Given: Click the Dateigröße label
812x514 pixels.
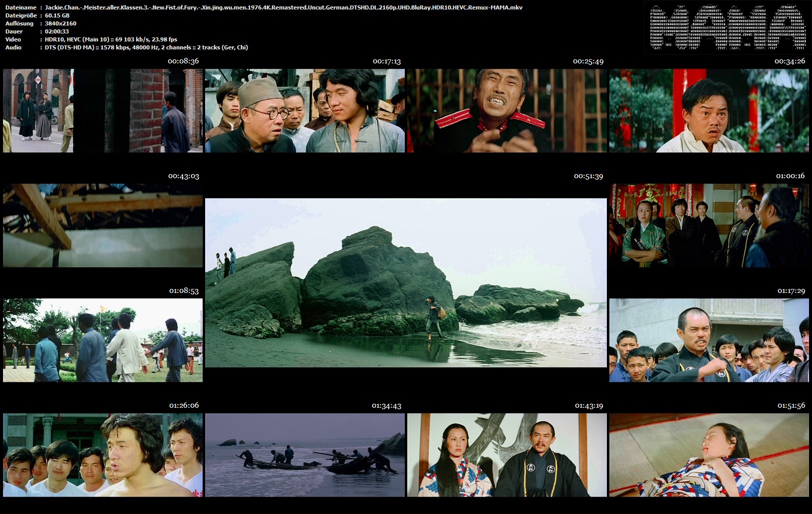Looking at the screenshot, I should pyautogui.click(x=20, y=15).
